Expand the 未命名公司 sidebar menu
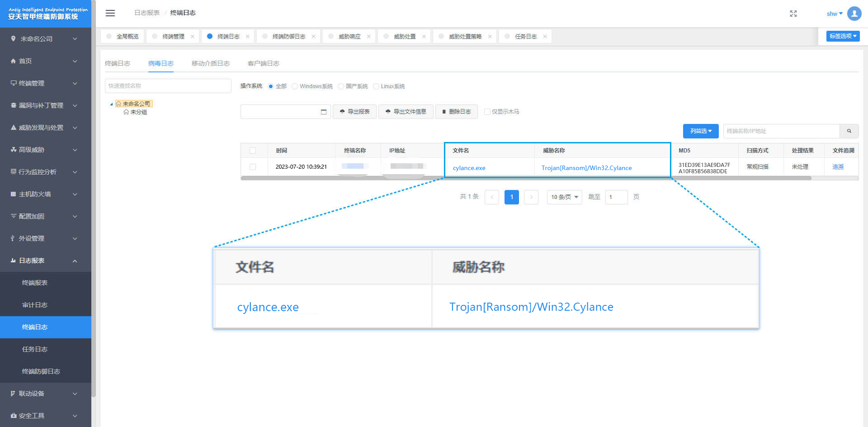 (x=46, y=39)
